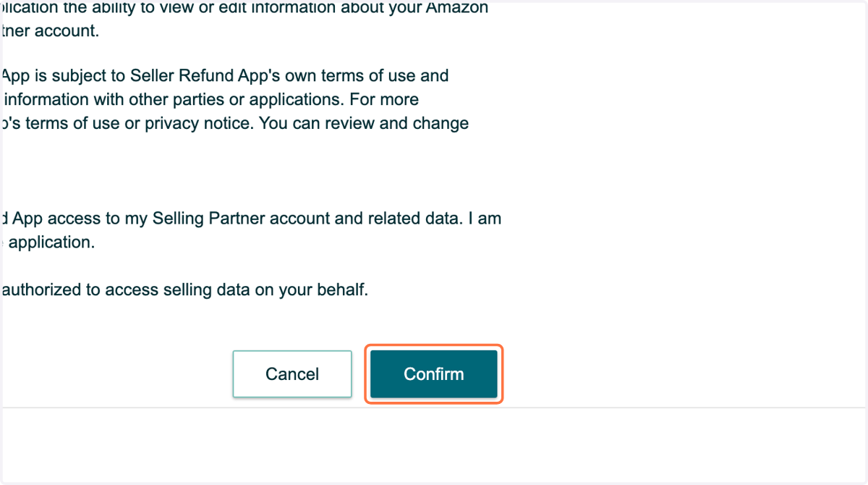Click the "application." text line
This screenshot has width=868, height=485.
tap(52, 242)
